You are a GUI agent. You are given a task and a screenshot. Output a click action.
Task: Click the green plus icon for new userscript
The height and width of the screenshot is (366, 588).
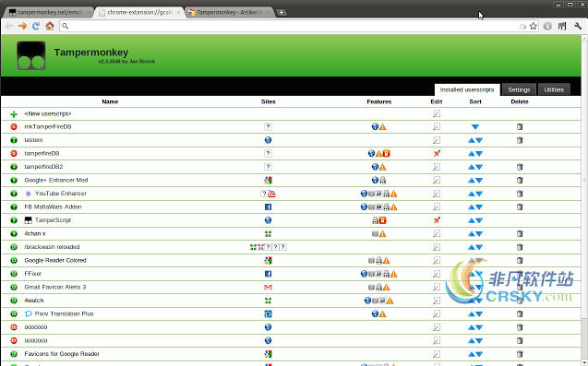coord(14,114)
